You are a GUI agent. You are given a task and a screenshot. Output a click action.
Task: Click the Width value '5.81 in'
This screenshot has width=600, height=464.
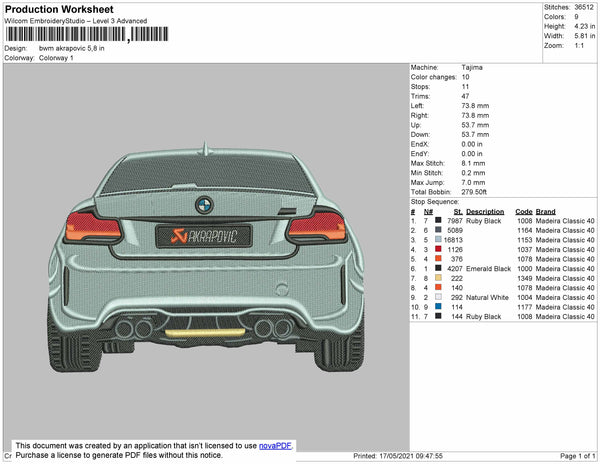pyautogui.click(x=584, y=36)
